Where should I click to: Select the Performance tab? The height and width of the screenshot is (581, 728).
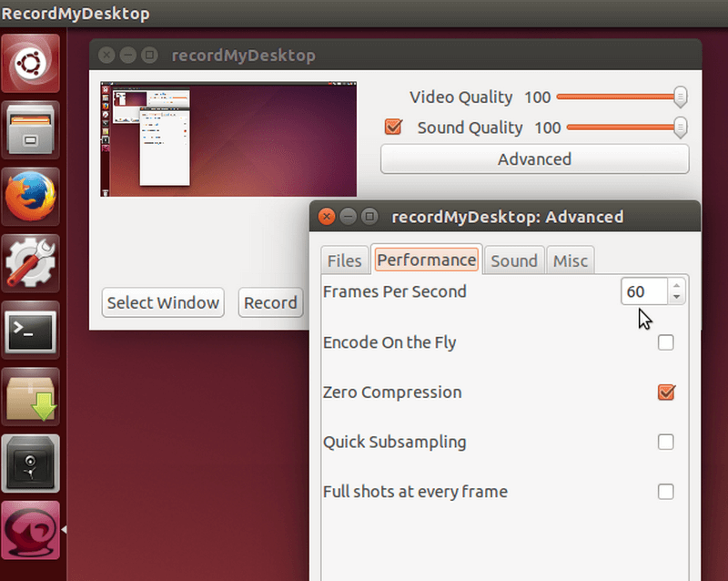[x=427, y=260]
